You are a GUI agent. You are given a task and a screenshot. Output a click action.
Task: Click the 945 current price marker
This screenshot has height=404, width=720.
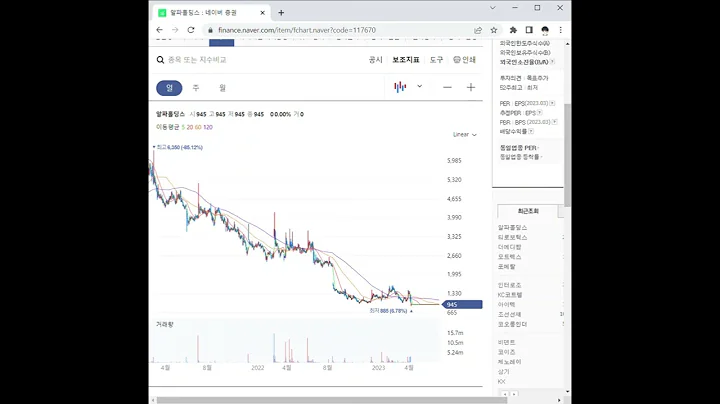462,304
